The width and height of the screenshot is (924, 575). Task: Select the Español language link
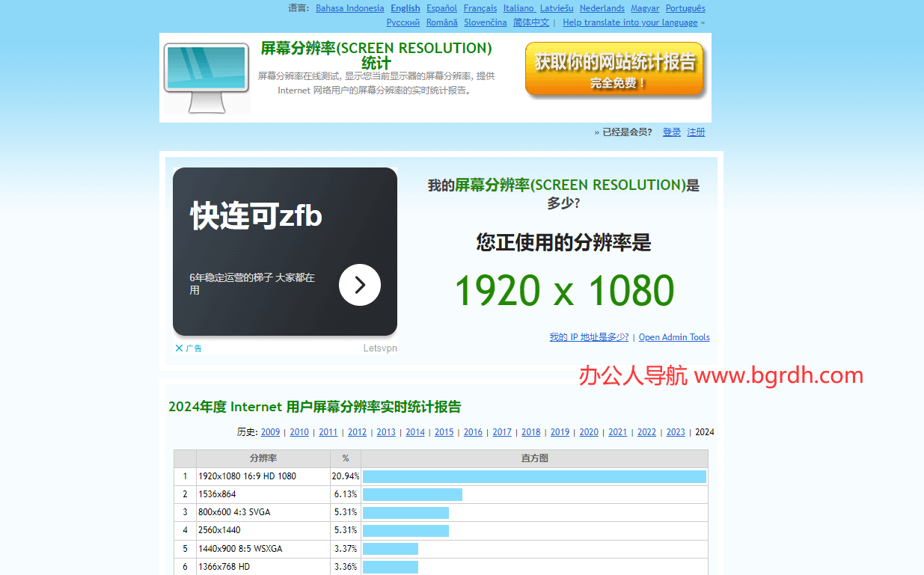point(441,8)
